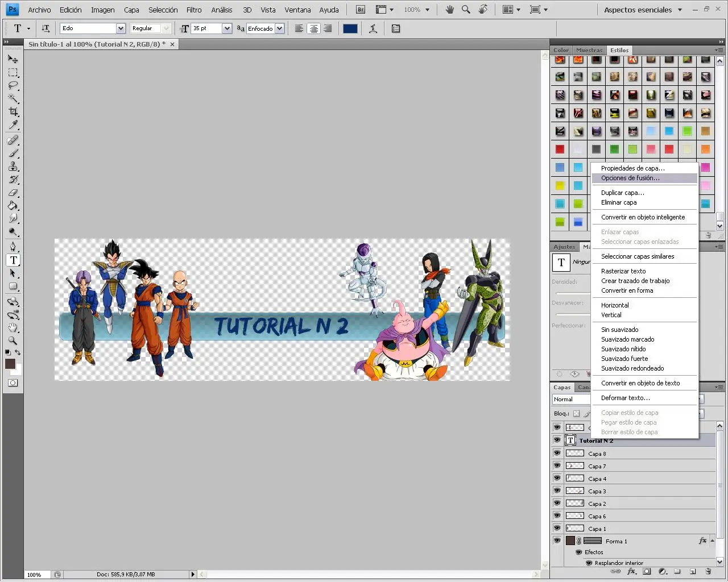728x582 pixels.
Task: Select the Zoom tool in toolbox
Action: [13, 341]
